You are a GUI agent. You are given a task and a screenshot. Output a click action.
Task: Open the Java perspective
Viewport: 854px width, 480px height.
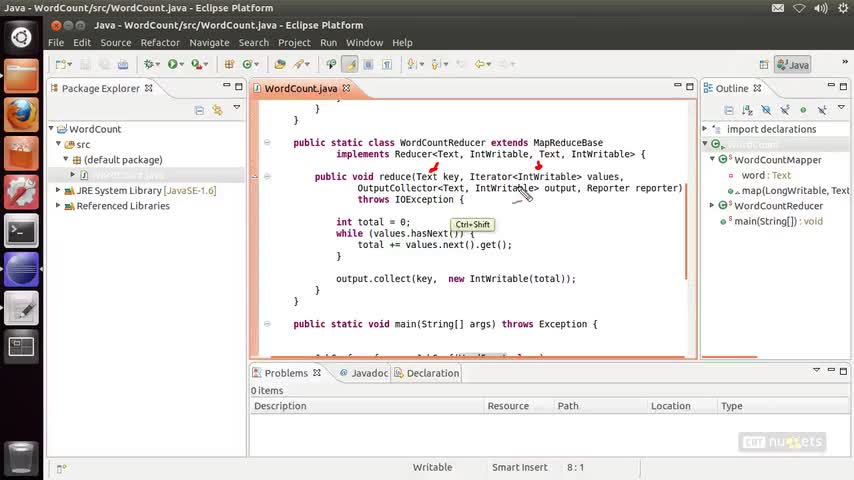(792, 65)
